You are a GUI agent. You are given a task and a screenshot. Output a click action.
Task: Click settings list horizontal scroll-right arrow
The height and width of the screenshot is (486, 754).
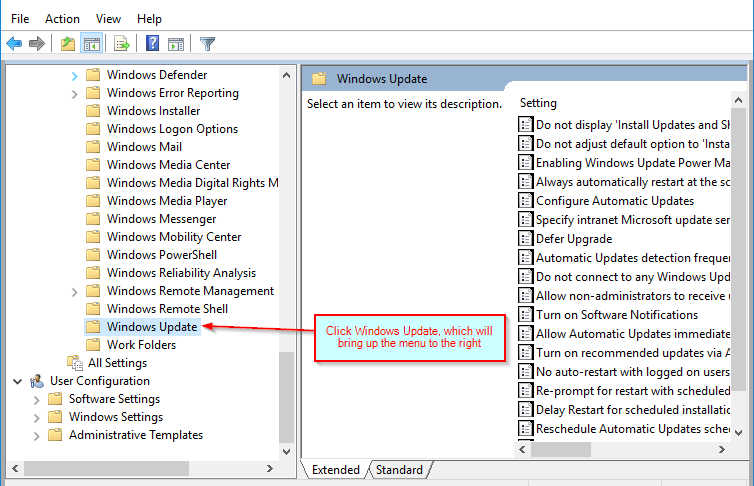click(x=722, y=449)
